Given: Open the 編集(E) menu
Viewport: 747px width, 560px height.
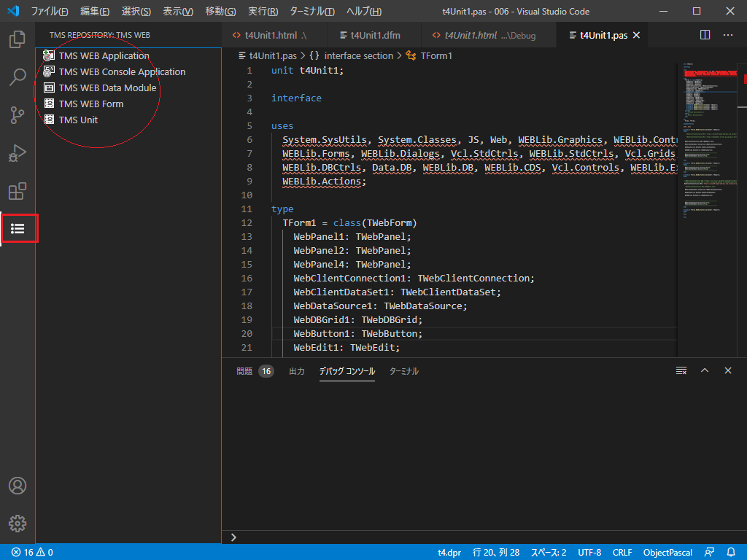Looking at the screenshot, I should point(94,11).
